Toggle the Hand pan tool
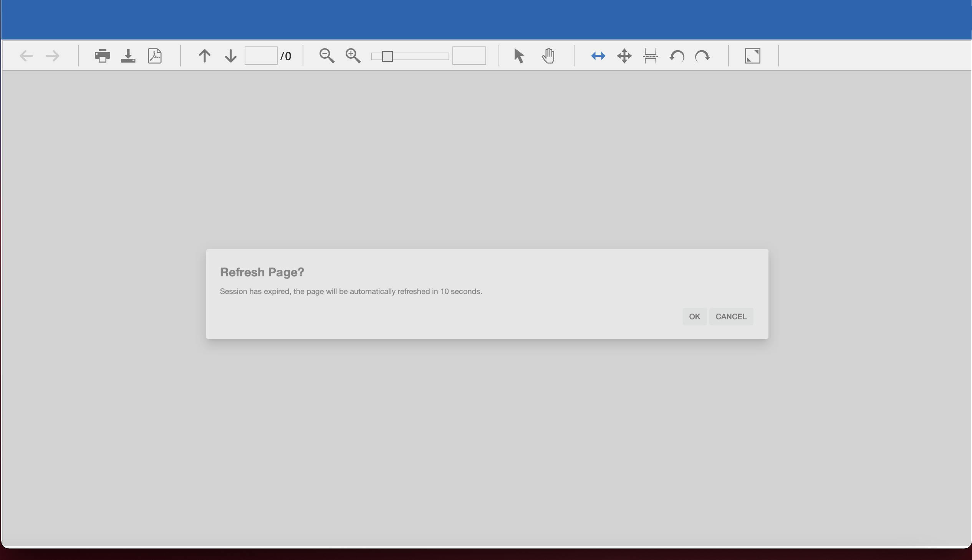The height and width of the screenshot is (560, 972). (x=548, y=56)
